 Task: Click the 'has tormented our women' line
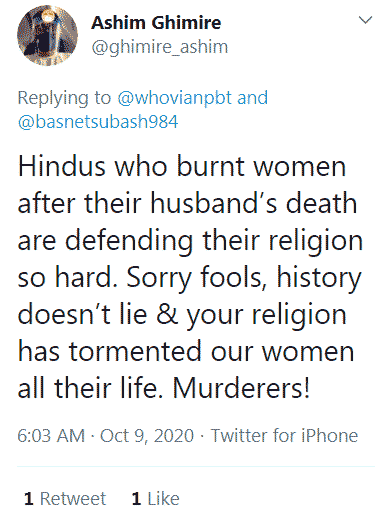click(186, 352)
